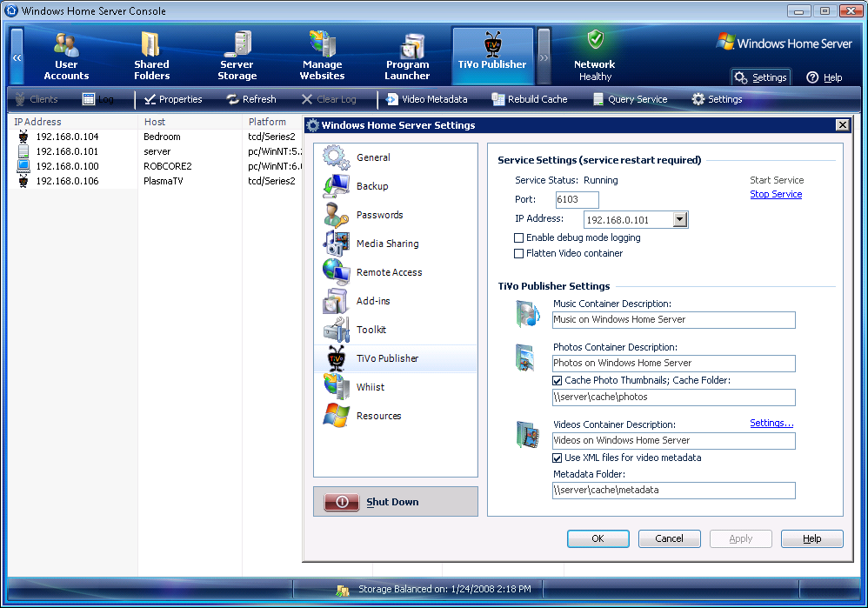Select the TiVo icon for 192.168.0.104
Viewport: 868px width, 608px height.
click(x=23, y=137)
